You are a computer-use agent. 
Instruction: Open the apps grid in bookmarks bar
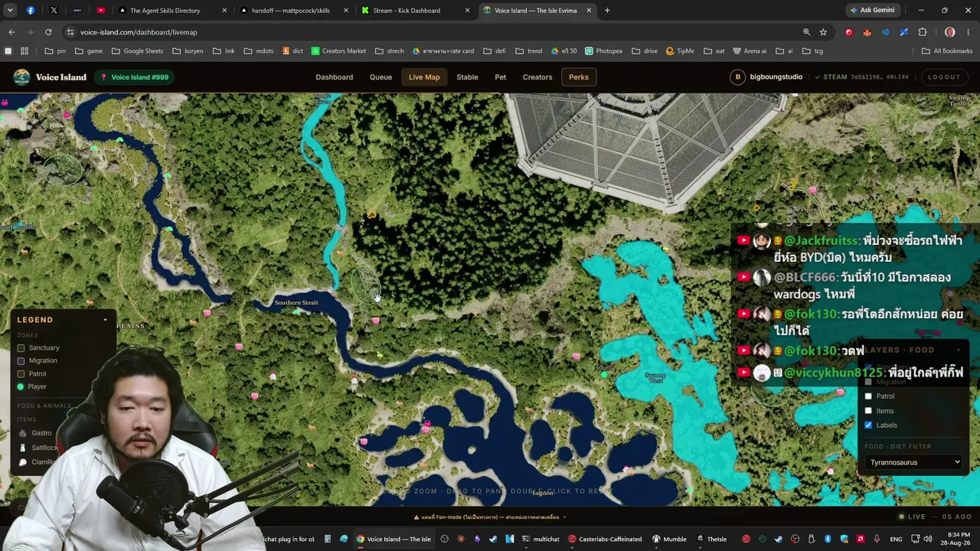point(24,51)
